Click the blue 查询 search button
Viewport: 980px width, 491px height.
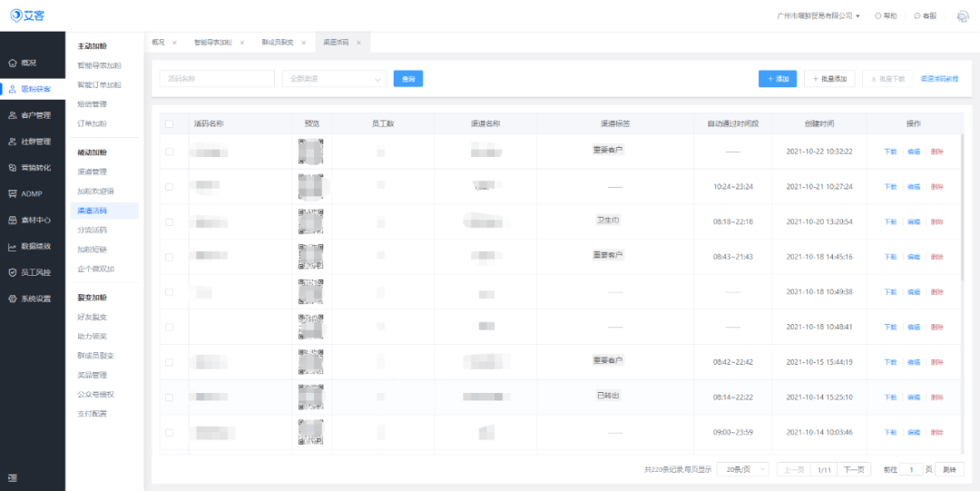408,79
